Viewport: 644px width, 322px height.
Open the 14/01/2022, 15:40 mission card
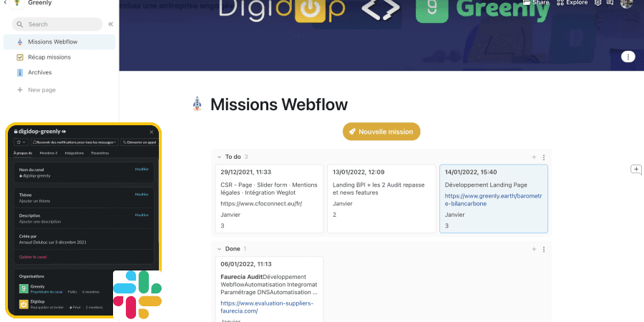[494, 199]
